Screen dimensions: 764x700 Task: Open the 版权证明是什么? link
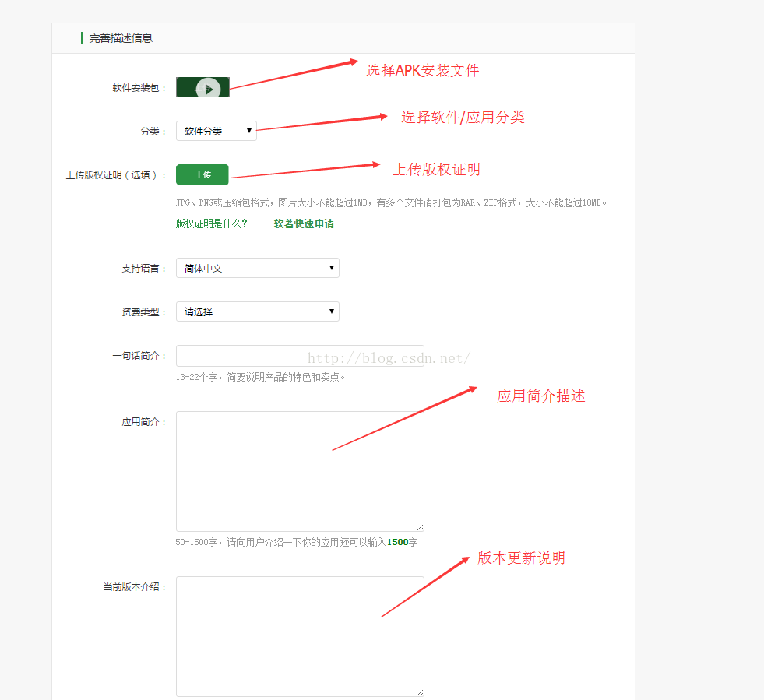coord(212,223)
